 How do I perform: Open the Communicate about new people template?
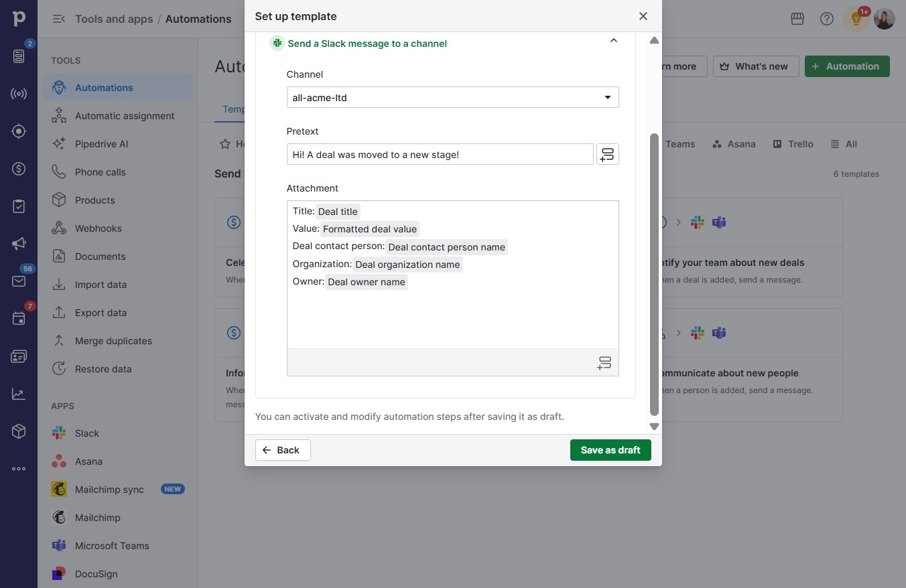pos(752,365)
